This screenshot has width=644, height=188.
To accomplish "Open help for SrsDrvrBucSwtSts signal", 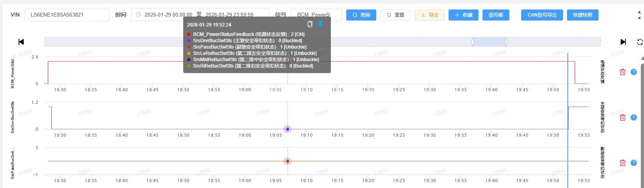I will click(x=634, y=117).
